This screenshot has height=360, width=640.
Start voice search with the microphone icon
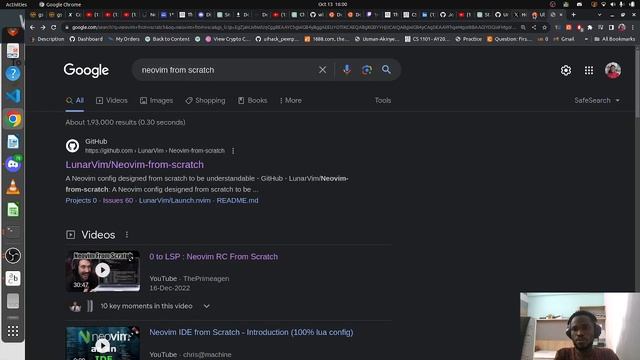click(347, 70)
